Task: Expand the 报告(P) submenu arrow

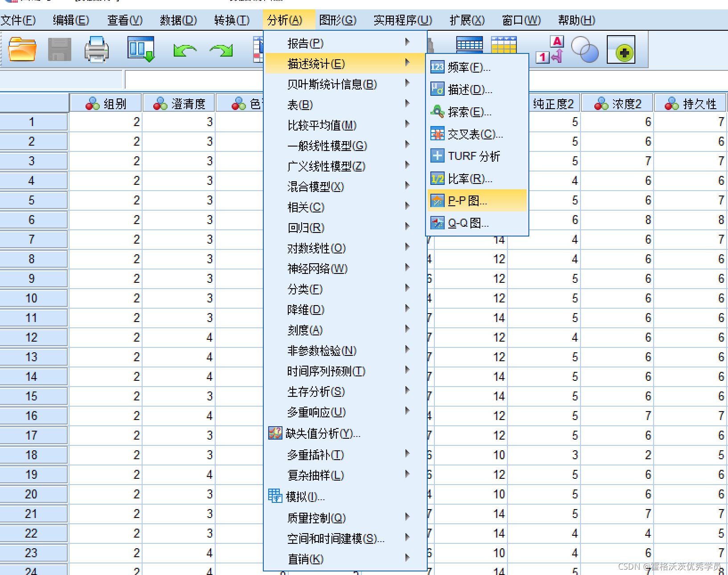Action: pyautogui.click(x=407, y=42)
